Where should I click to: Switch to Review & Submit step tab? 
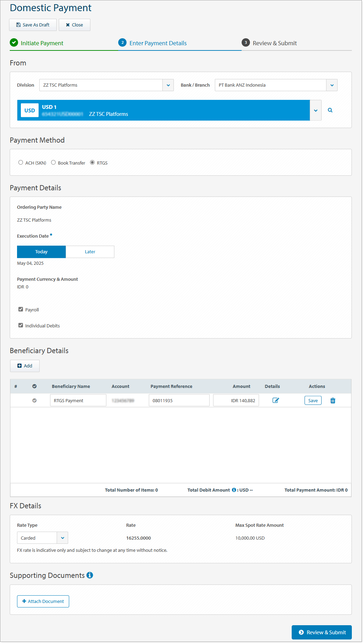click(x=274, y=43)
